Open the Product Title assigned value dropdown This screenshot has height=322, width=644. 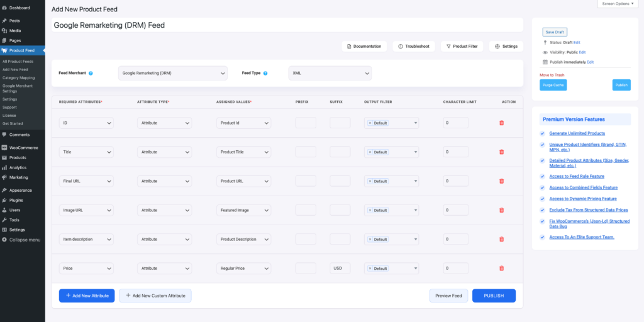pyautogui.click(x=243, y=152)
